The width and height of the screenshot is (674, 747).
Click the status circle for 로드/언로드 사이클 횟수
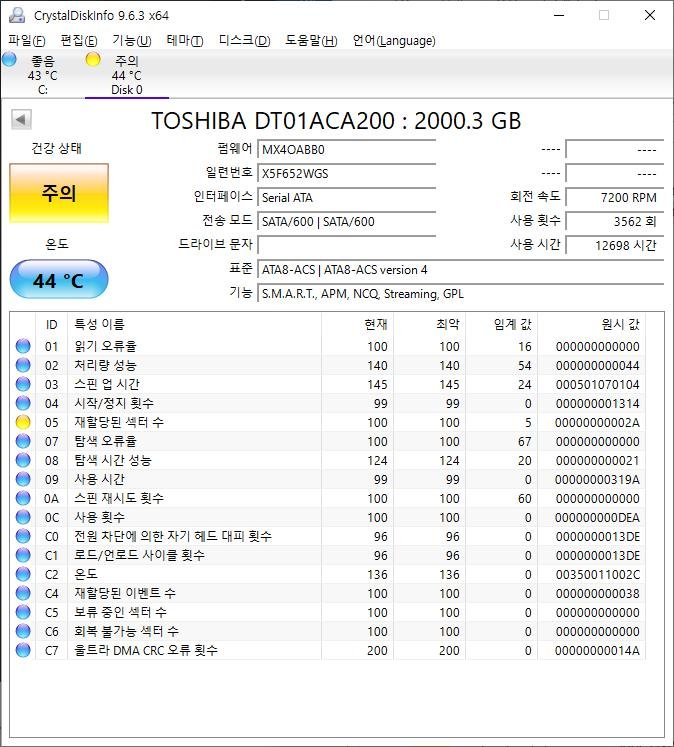(x=23, y=555)
